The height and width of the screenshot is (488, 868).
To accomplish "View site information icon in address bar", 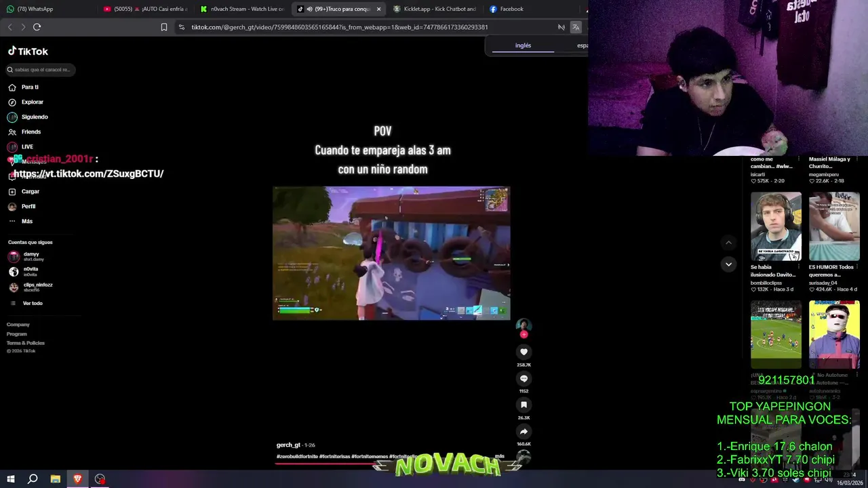I will pyautogui.click(x=182, y=27).
